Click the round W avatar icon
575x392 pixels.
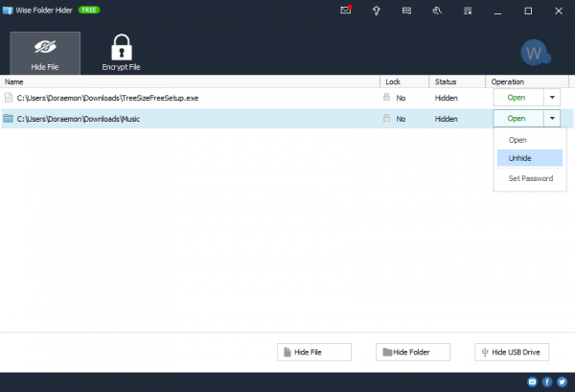[x=535, y=53]
